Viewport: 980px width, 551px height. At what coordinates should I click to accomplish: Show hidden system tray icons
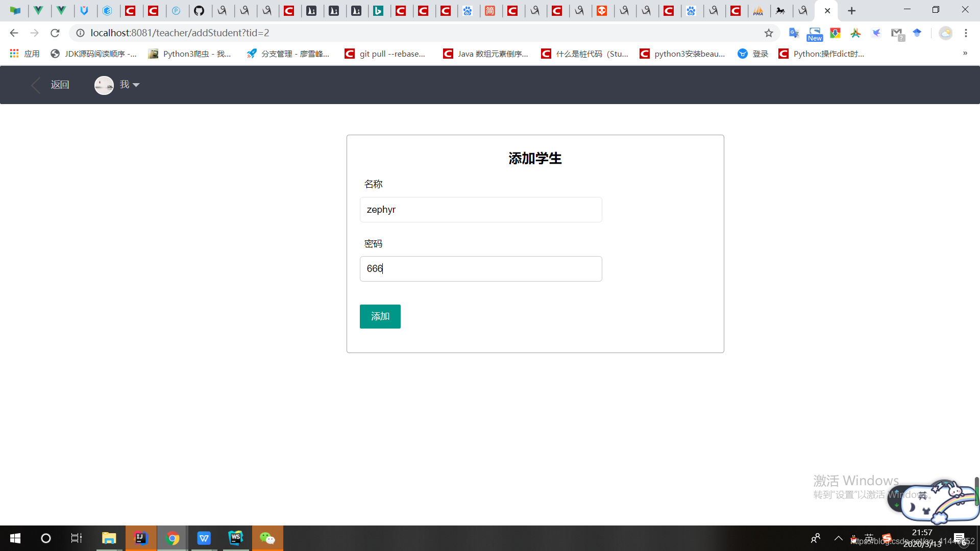[838, 538]
